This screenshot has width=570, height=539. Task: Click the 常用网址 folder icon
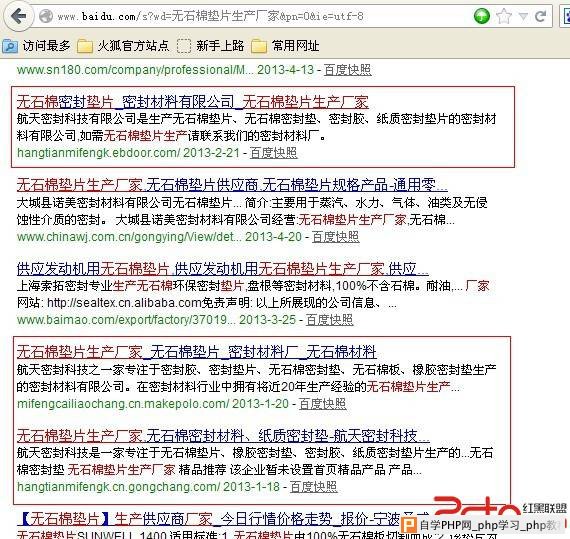click(x=258, y=47)
